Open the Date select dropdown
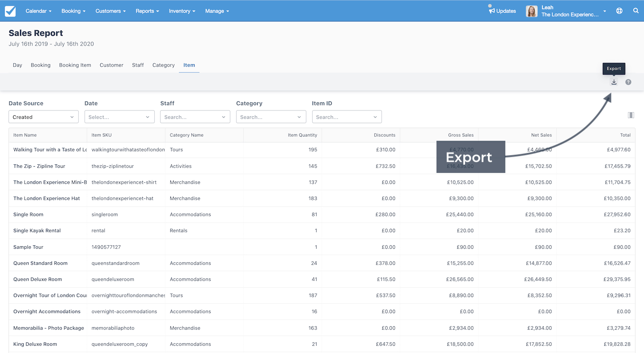The width and height of the screenshot is (644, 353). click(x=119, y=117)
